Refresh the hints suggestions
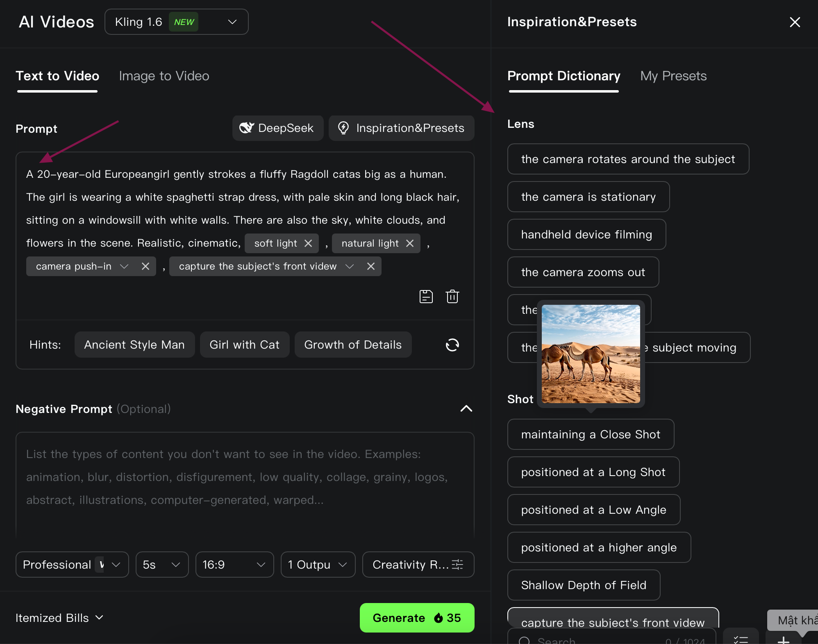This screenshot has width=818, height=644. click(452, 345)
